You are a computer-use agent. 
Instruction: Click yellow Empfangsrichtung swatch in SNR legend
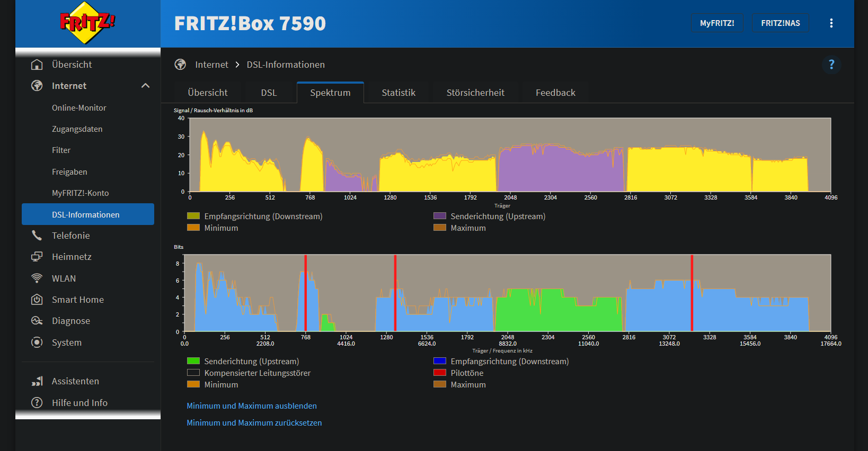click(193, 216)
